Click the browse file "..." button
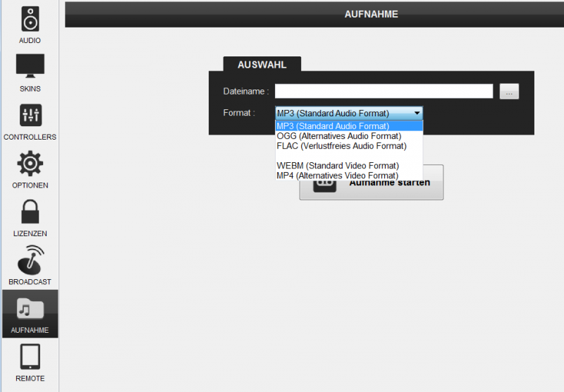The height and width of the screenshot is (392, 564). point(509,92)
